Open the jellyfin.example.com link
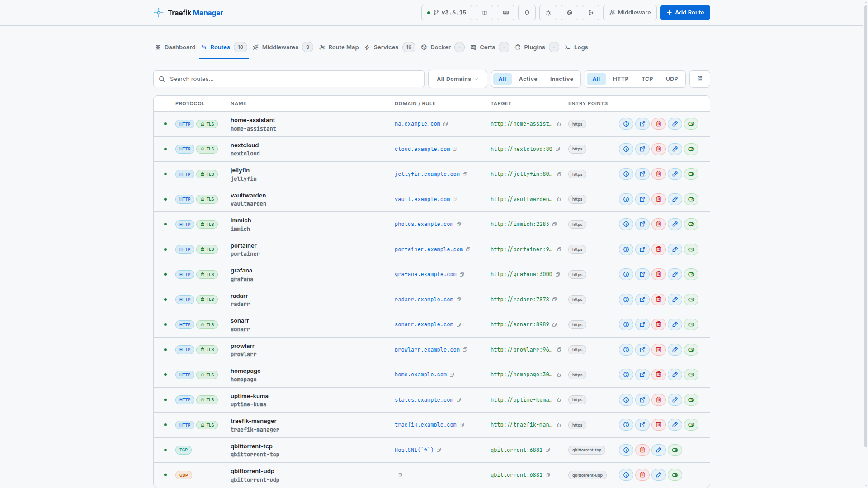868x488 pixels. pos(427,174)
